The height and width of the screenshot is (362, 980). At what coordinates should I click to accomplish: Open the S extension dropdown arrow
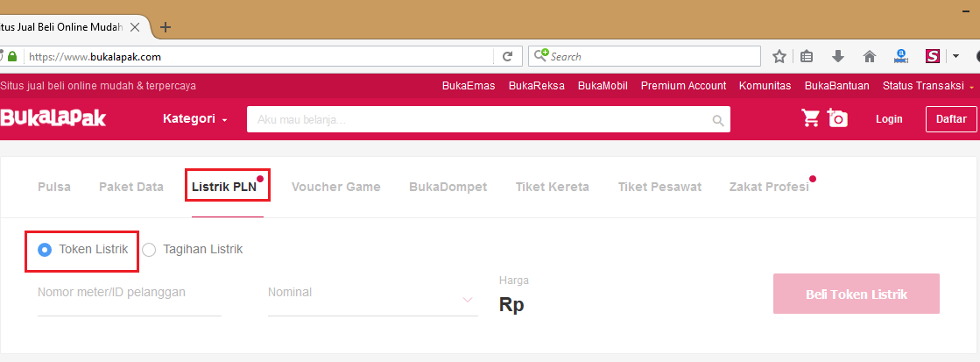pyautogui.click(x=955, y=56)
